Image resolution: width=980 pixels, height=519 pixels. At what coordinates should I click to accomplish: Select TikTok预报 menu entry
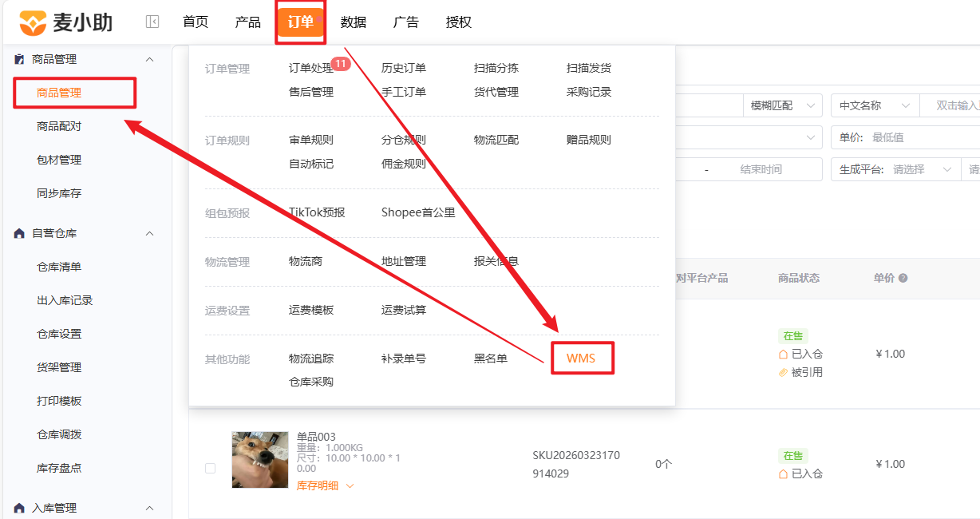[317, 213]
